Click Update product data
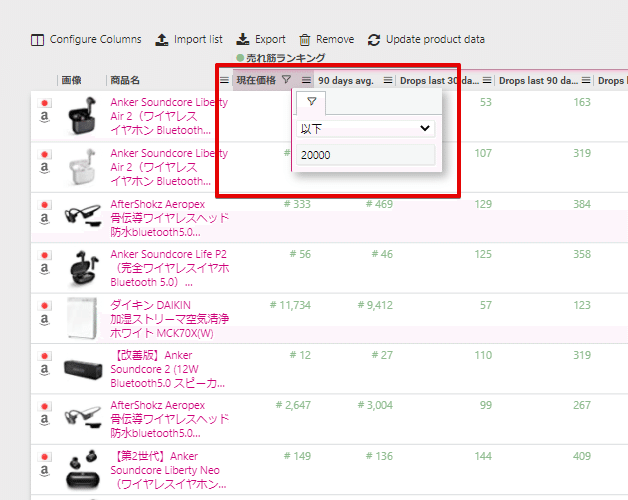 click(426, 40)
